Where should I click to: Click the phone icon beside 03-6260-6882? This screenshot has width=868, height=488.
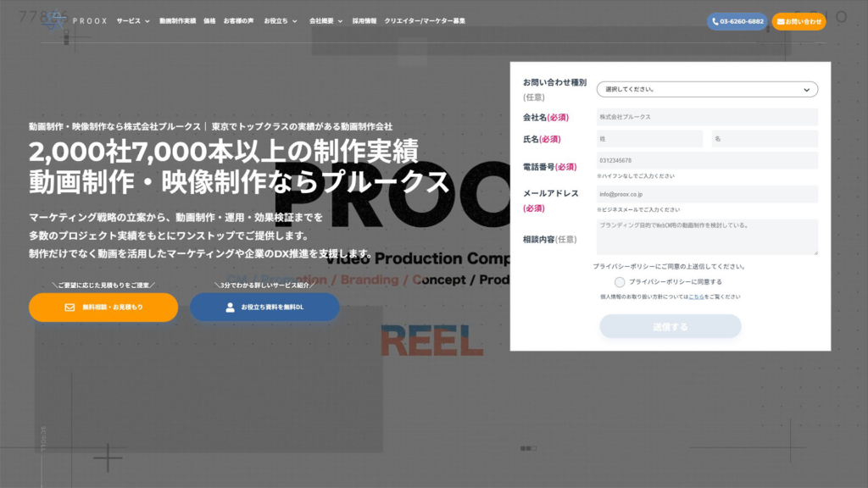coord(715,21)
